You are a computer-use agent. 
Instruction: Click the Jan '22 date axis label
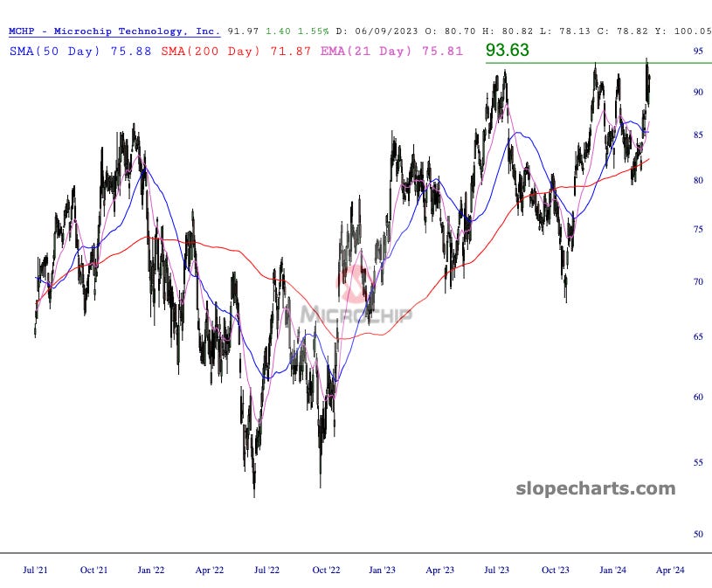point(151,570)
